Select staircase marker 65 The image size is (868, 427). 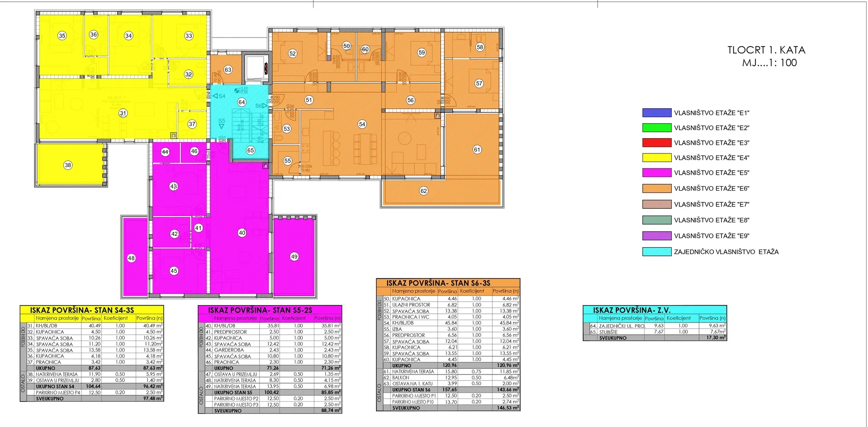click(x=251, y=150)
